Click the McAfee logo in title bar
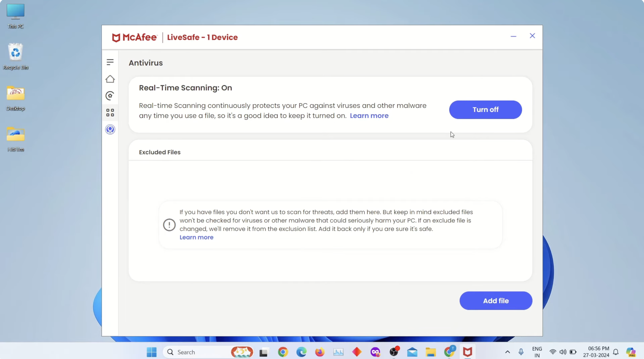 tap(134, 37)
